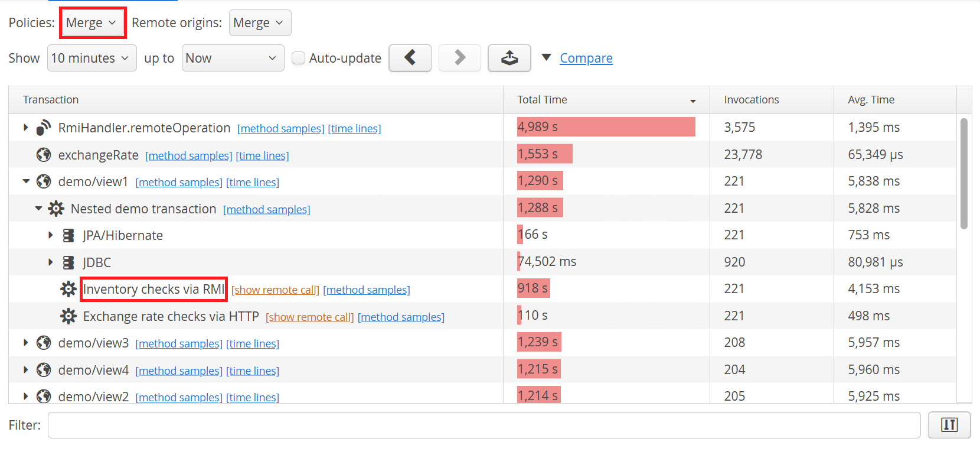Click the gear icon for Nested demo transaction
The height and width of the screenshot is (458, 980).
pyautogui.click(x=56, y=209)
